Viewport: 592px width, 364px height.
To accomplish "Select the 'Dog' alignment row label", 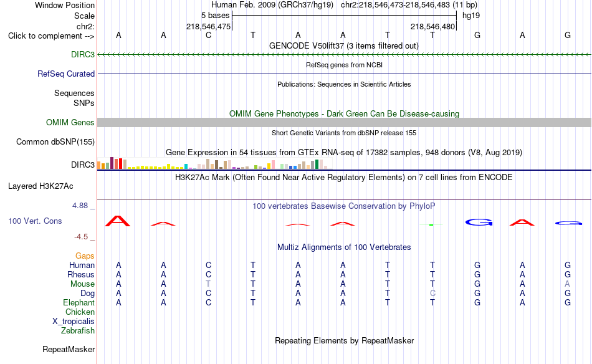I will tap(87, 294).
